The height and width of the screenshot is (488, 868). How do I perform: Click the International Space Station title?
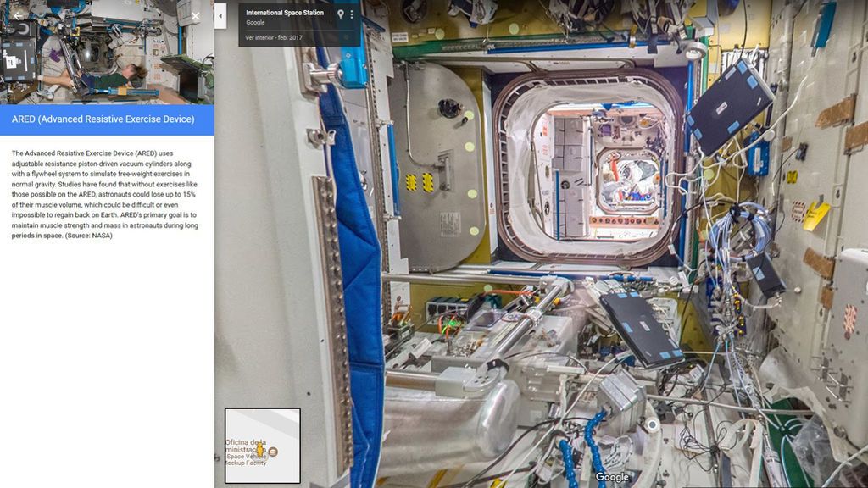(x=285, y=13)
